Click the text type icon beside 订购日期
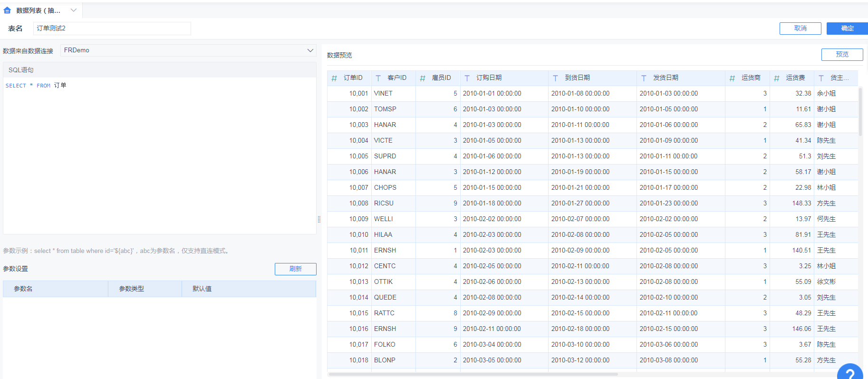Screen dimensions: 868x379 467,78
